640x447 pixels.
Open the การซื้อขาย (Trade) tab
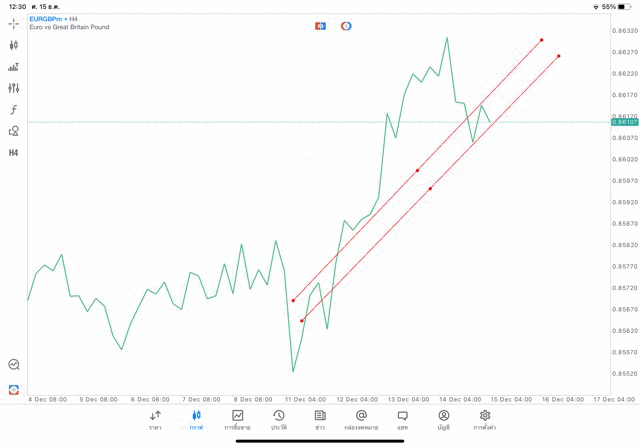click(237, 420)
